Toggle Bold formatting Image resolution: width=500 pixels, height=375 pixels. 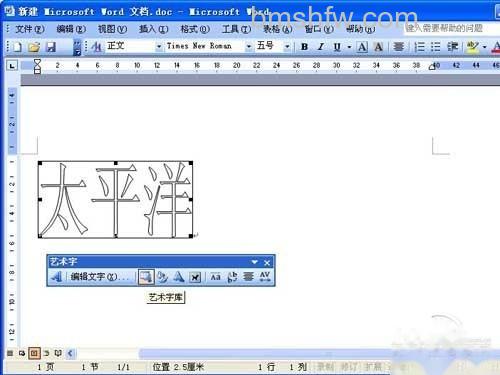pyautogui.click(x=304, y=47)
